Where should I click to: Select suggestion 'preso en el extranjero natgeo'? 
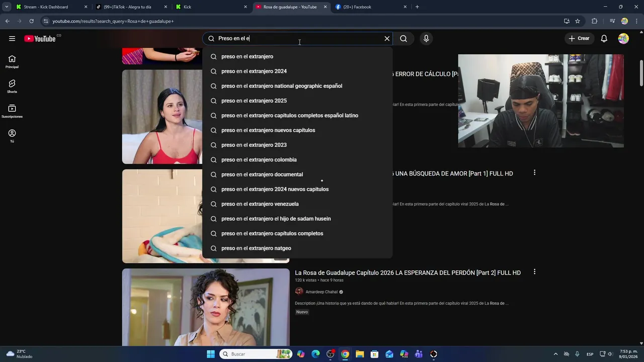coord(297,248)
